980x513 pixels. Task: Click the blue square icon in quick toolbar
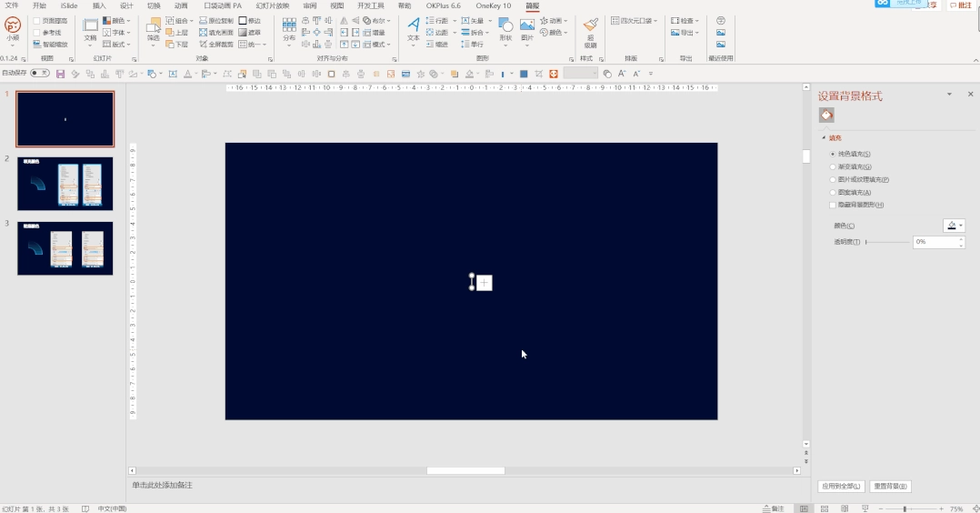click(x=524, y=74)
